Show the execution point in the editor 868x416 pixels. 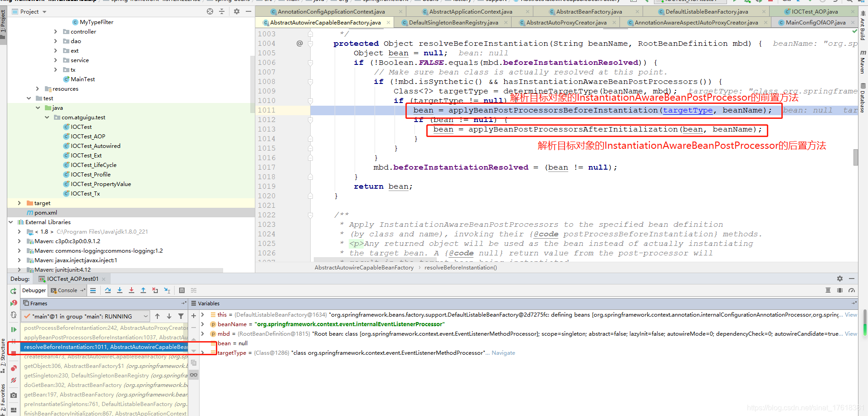93,290
